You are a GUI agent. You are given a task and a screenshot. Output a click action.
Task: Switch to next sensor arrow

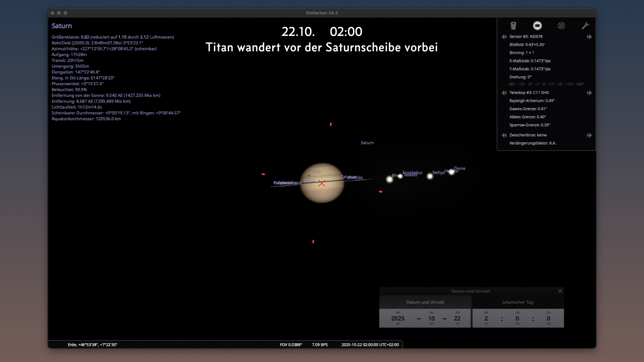[589, 37]
